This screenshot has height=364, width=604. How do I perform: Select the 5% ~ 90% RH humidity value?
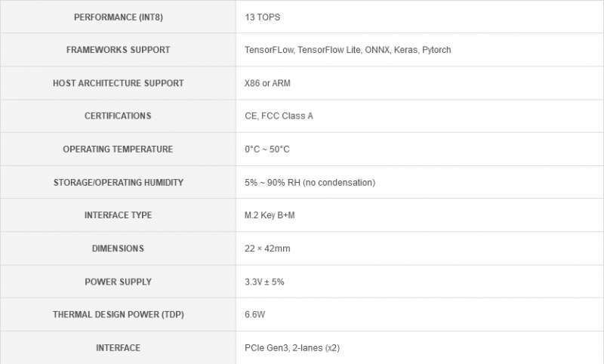pyautogui.click(x=310, y=183)
